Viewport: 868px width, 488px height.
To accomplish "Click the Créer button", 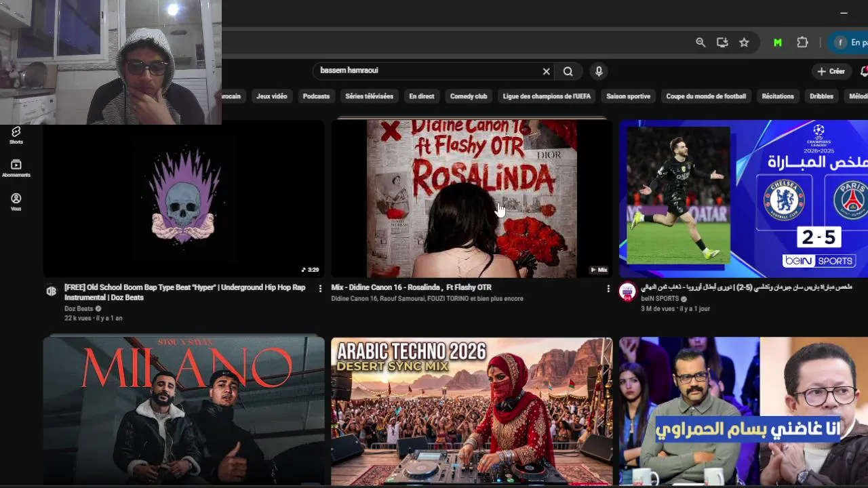I will coord(831,71).
